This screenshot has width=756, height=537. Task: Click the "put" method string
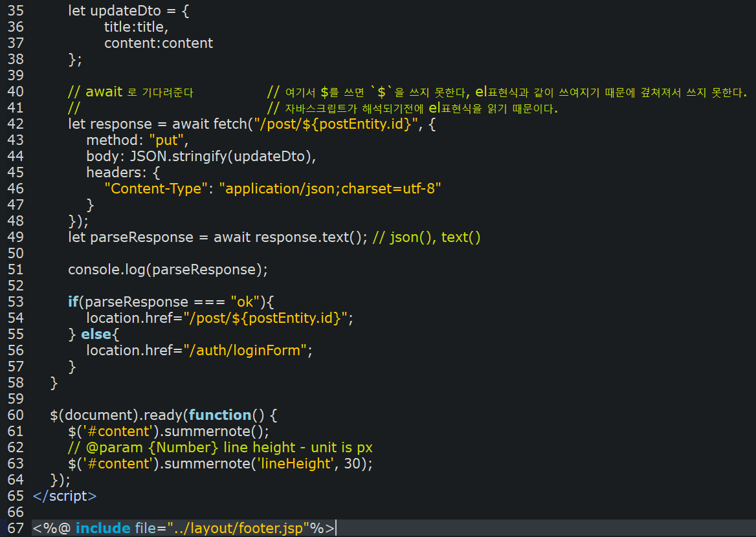[166, 140]
